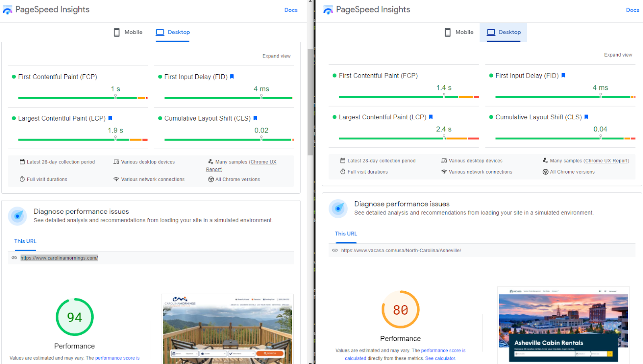Click the calendar icon for collection period, right window

pos(343,161)
